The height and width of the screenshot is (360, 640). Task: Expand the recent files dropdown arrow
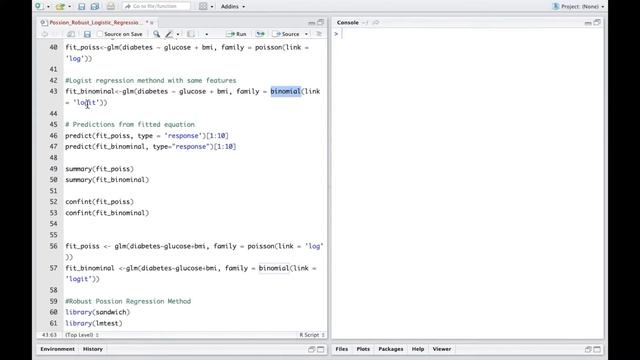(69, 7)
